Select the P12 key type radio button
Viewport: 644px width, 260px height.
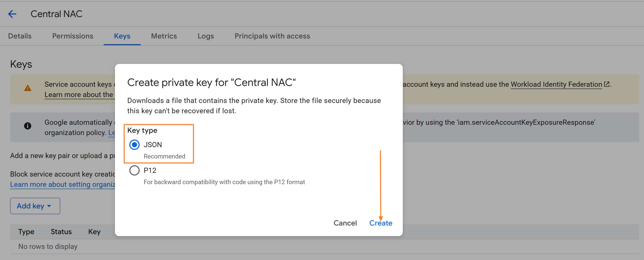[x=134, y=171]
